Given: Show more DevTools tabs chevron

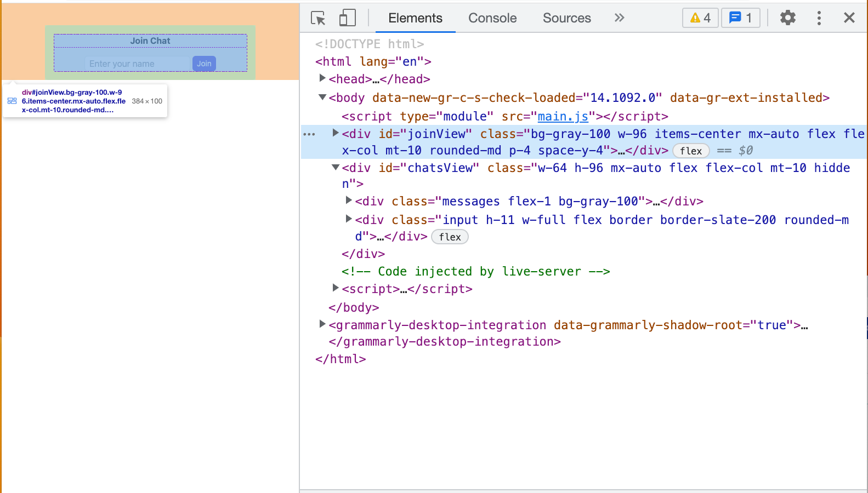Looking at the screenshot, I should pyautogui.click(x=619, y=18).
